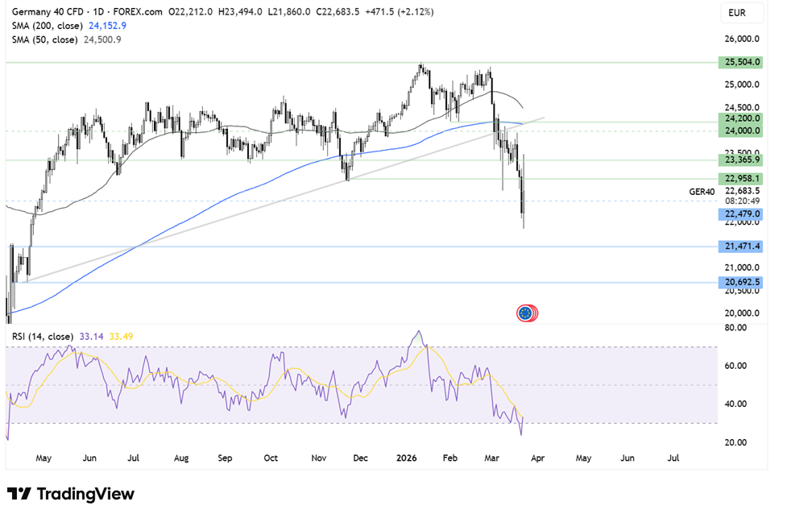Open the EUR currency selector

[742, 12]
